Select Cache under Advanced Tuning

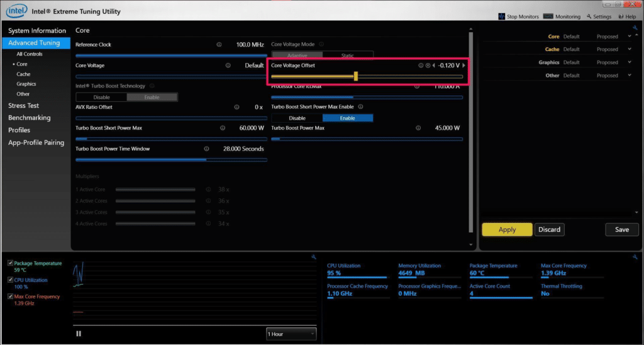click(x=23, y=74)
